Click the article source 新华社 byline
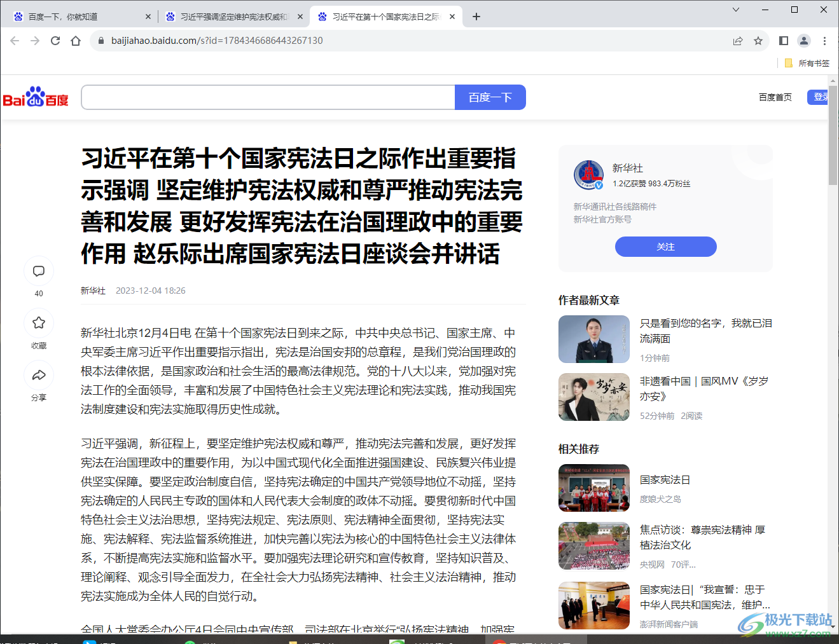 (93, 291)
